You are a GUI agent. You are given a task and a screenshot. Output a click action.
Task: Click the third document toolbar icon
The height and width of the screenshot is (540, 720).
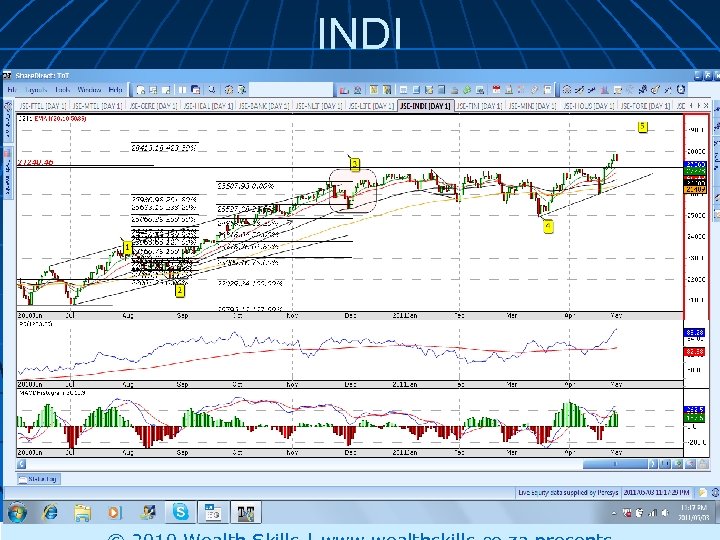[x=166, y=90]
